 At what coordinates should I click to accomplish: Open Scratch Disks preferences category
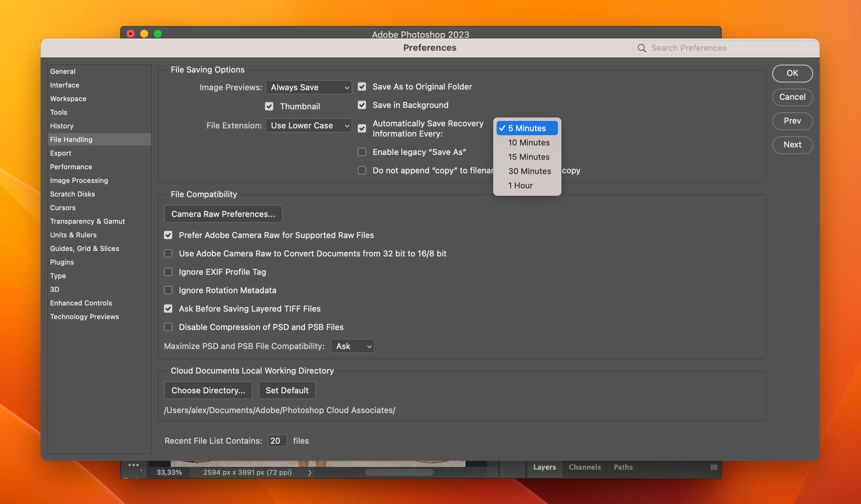click(x=99, y=194)
